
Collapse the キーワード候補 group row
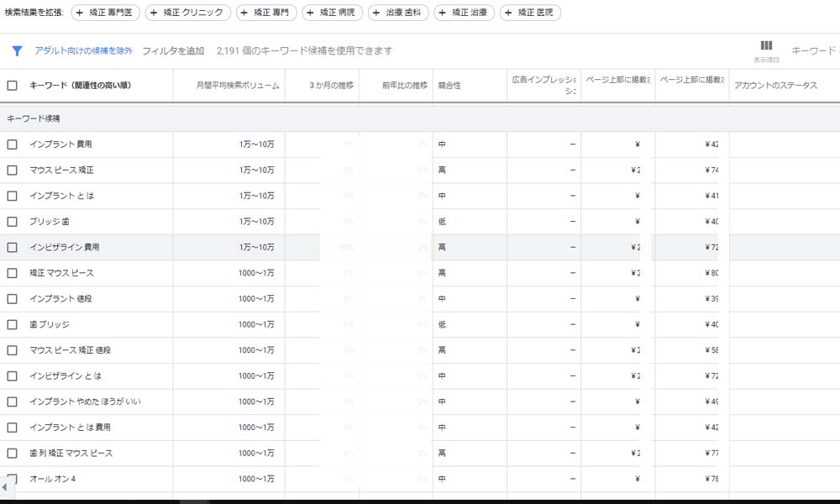34,118
